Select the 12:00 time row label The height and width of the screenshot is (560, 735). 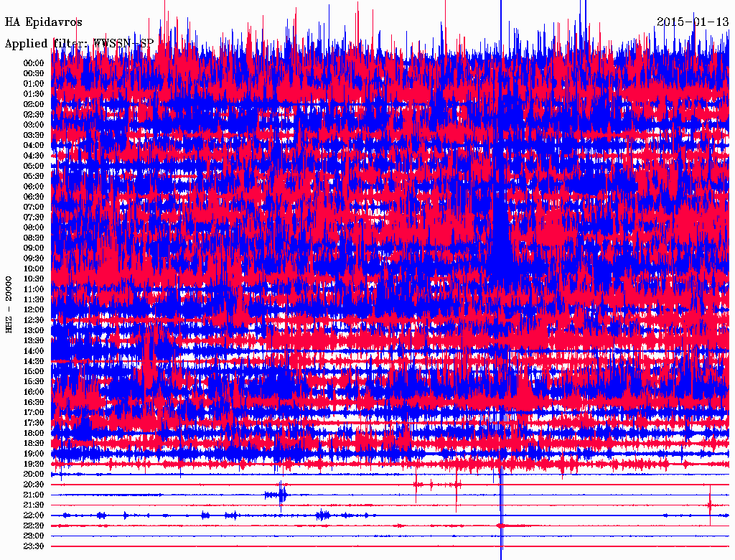(x=34, y=310)
